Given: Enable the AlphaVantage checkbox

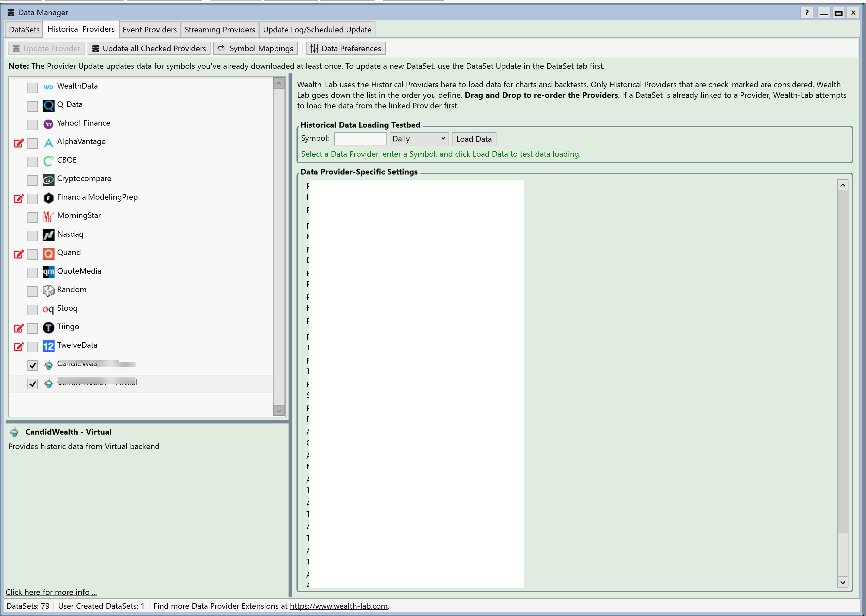Looking at the screenshot, I should (x=33, y=143).
